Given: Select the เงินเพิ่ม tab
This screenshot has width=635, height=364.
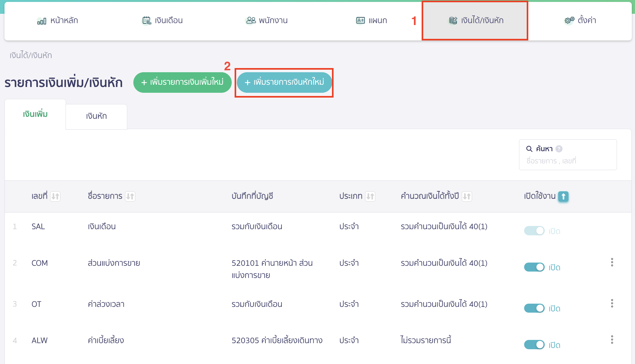Looking at the screenshot, I should [35, 114].
